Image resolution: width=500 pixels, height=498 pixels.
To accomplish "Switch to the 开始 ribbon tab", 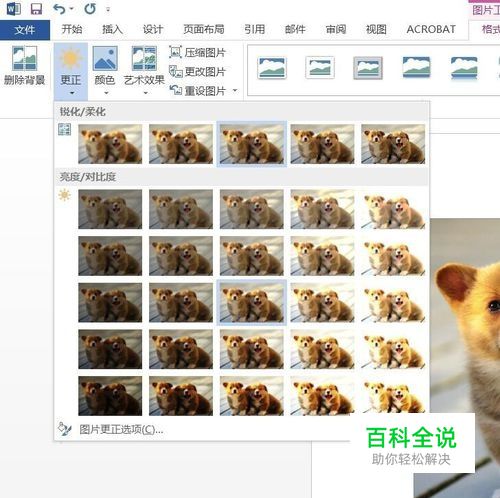I will click(x=72, y=29).
